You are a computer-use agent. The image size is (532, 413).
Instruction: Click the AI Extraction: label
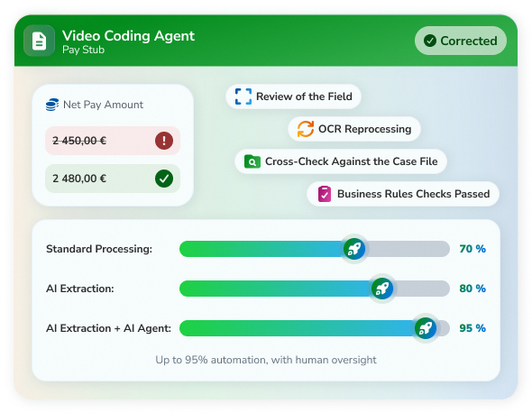pyautogui.click(x=80, y=289)
